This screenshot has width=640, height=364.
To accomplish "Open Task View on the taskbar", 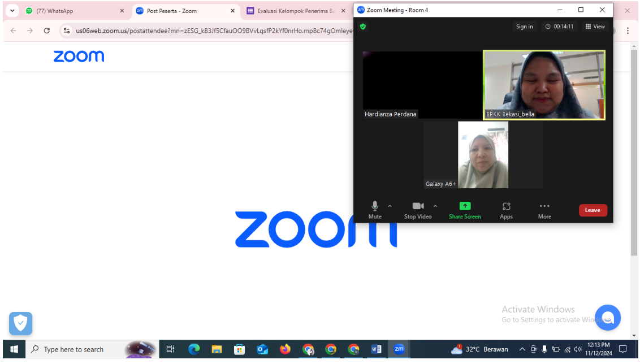I will click(x=170, y=349).
